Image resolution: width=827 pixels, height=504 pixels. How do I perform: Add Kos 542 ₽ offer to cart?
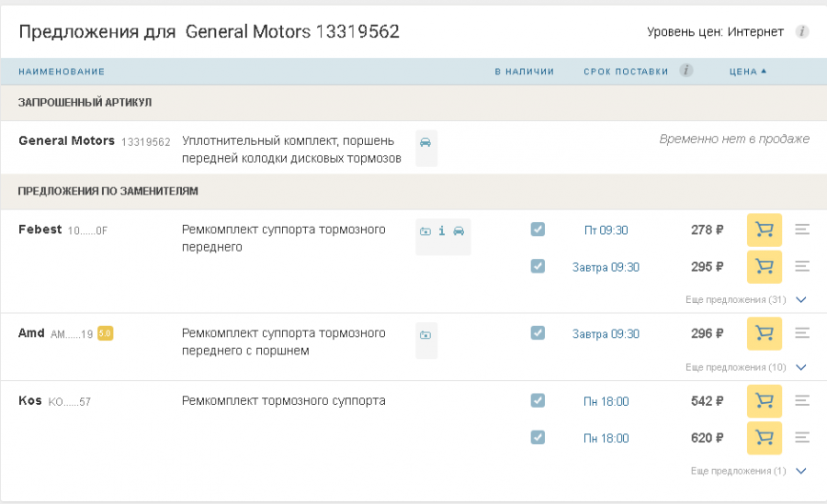(765, 401)
